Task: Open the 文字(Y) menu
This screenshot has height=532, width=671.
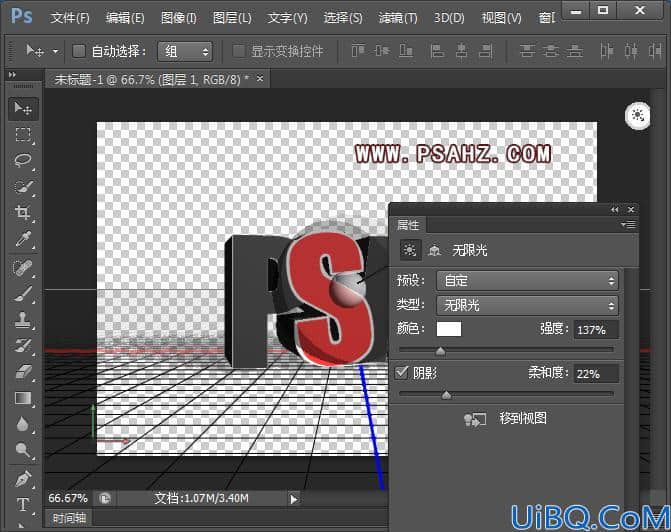Action: [288, 18]
